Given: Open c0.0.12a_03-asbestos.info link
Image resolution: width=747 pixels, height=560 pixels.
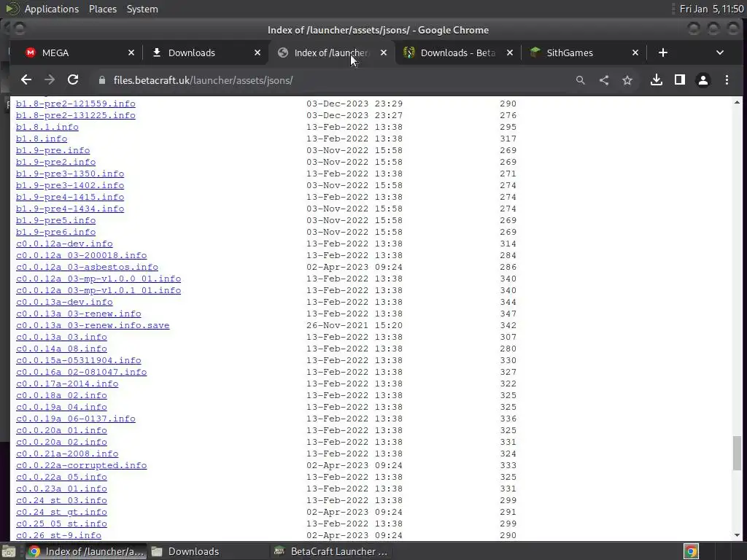Looking at the screenshot, I should pyautogui.click(x=88, y=267).
